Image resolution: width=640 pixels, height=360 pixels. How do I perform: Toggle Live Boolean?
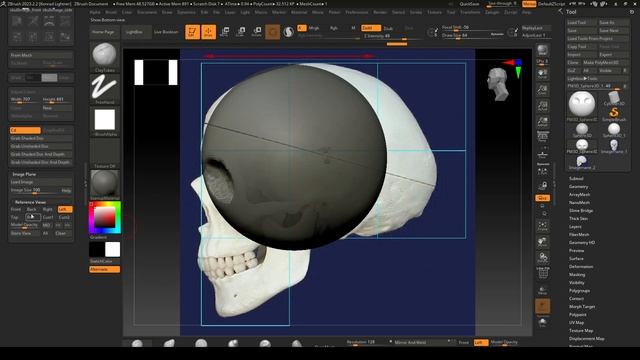tap(166, 32)
